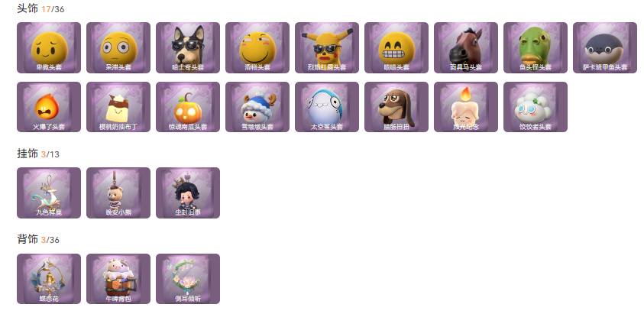Open the 鱼头怪头套 green fish head item
The image size is (644, 314).
pyautogui.click(x=536, y=47)
